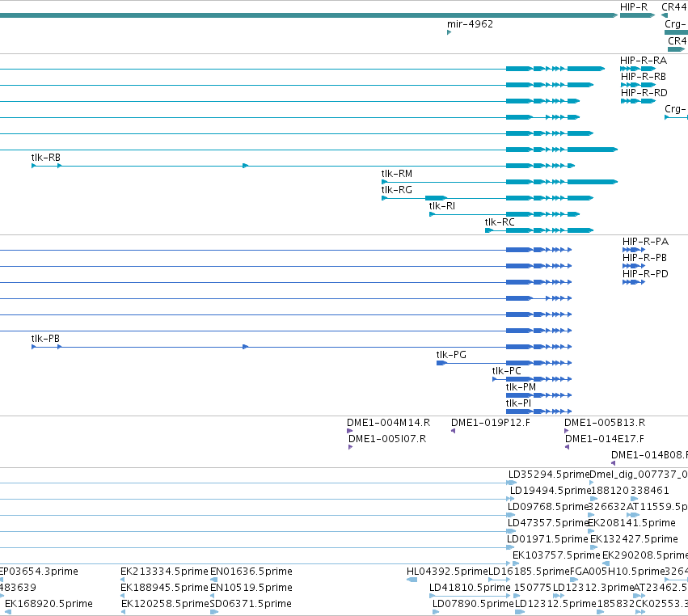The image size is (688, 616).
Task: Select the tlk-PM protein label
Action: [x=521, y=387]
